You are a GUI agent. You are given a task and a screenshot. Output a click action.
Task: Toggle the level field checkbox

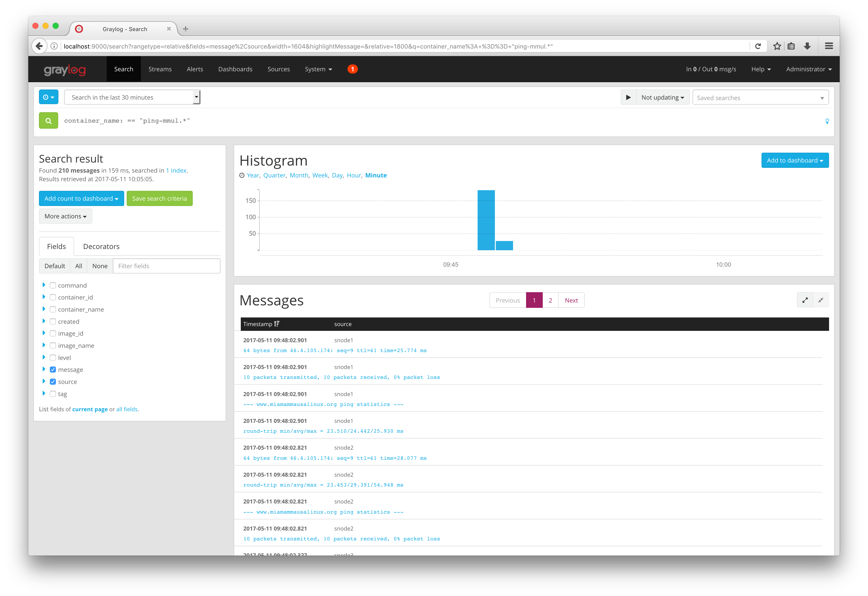click(x=53, y=358)
